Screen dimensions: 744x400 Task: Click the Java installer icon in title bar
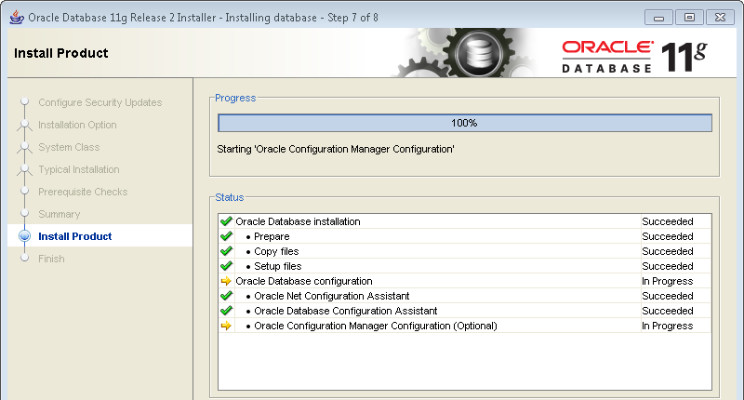[17, 18]
